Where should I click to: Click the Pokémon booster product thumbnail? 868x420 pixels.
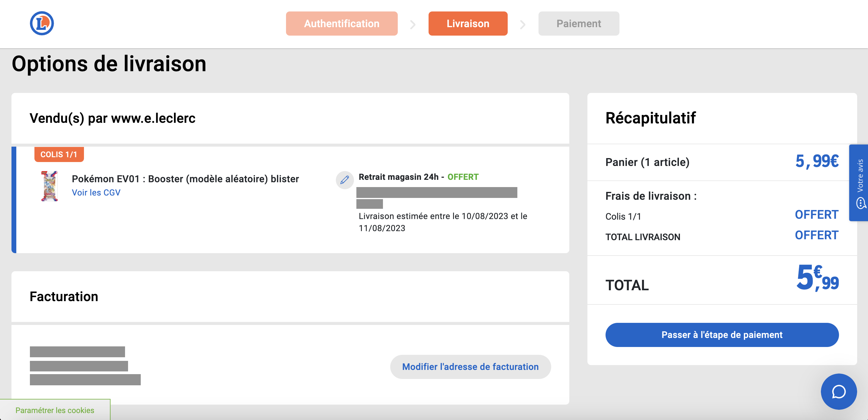point(50,186)
